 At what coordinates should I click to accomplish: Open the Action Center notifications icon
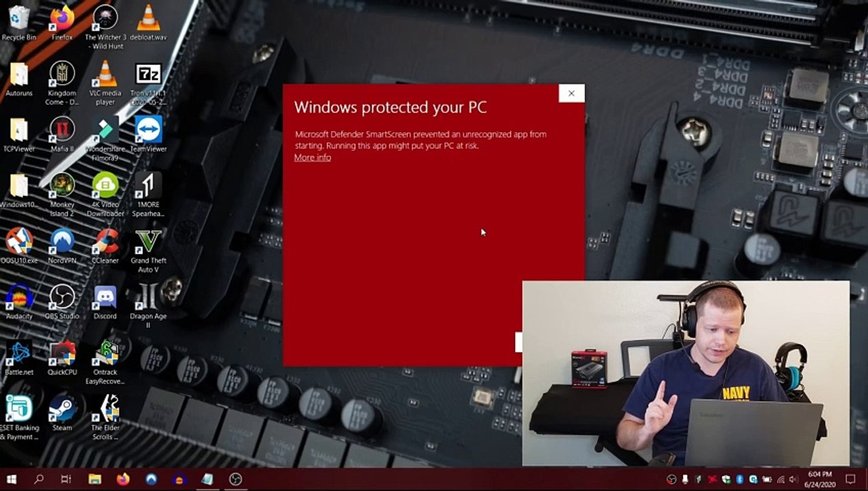click(850, 479)
